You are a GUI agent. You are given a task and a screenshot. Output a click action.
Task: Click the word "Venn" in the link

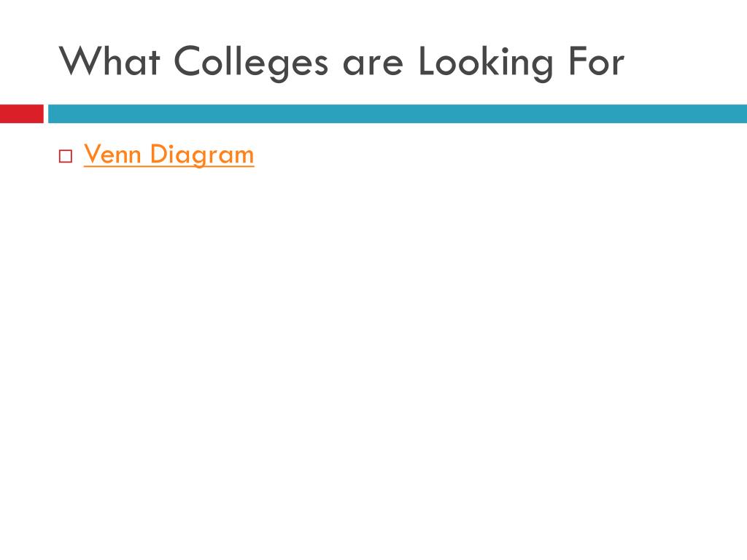point(112,154)
